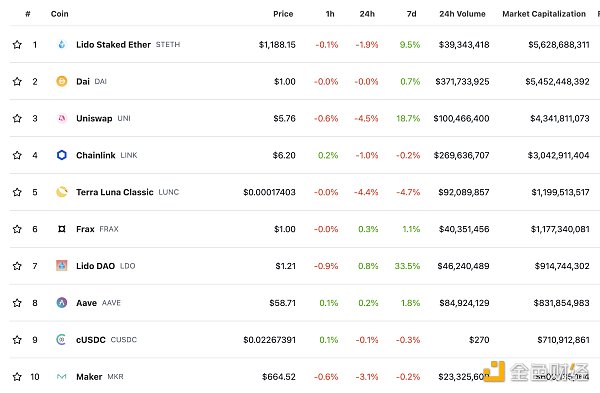The height and width of the screenshot is (393, 600).
Task: Open the Lido DAO coin page
Action: click(95, 266)
